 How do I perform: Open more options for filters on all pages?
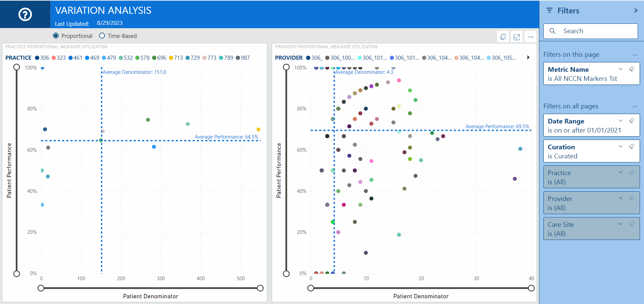635,106
